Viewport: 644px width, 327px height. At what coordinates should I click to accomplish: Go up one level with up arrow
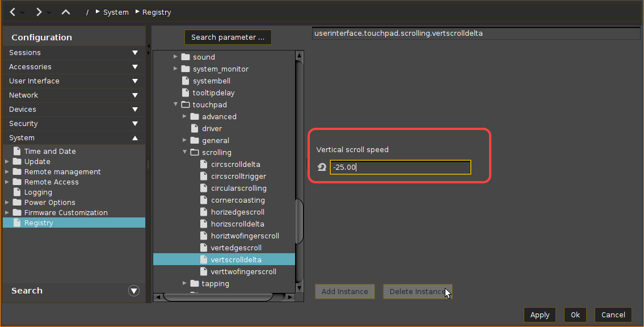(x=66, y=12)
